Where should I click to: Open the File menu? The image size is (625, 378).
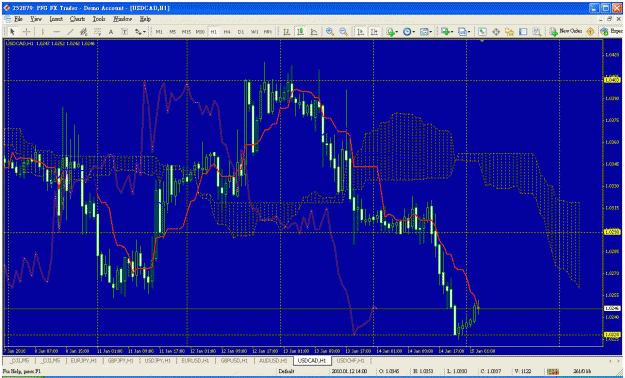tap(18, 19)
